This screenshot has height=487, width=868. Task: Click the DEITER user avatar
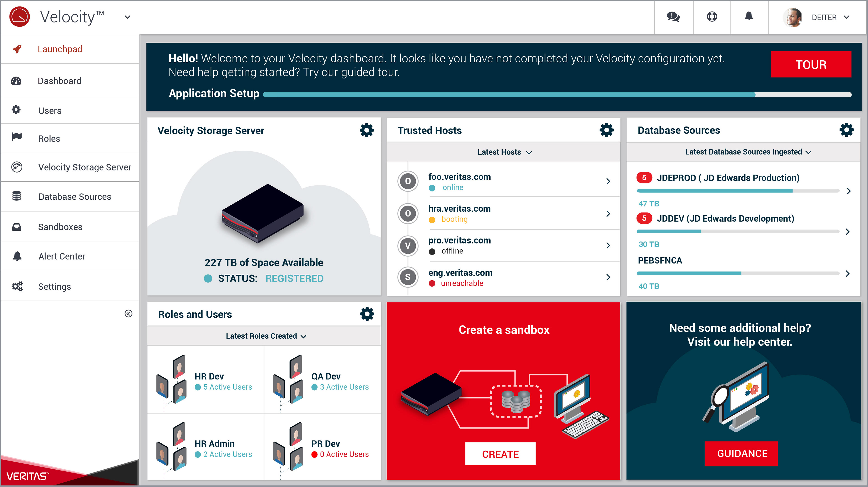(793, 17)
